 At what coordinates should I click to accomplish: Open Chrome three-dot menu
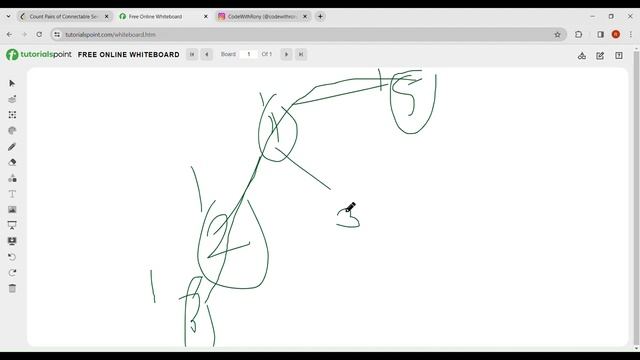pos(631,35)
